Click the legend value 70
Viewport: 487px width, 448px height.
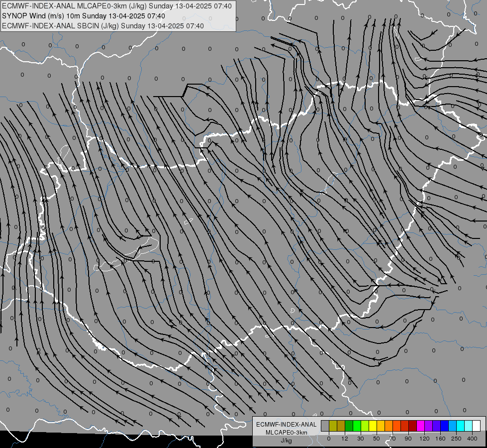(392, 439)
